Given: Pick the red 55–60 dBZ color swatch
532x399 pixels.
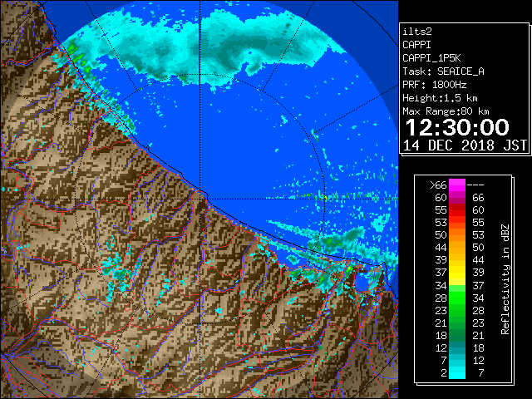Looking at the screenshot, I should point(457,210).
